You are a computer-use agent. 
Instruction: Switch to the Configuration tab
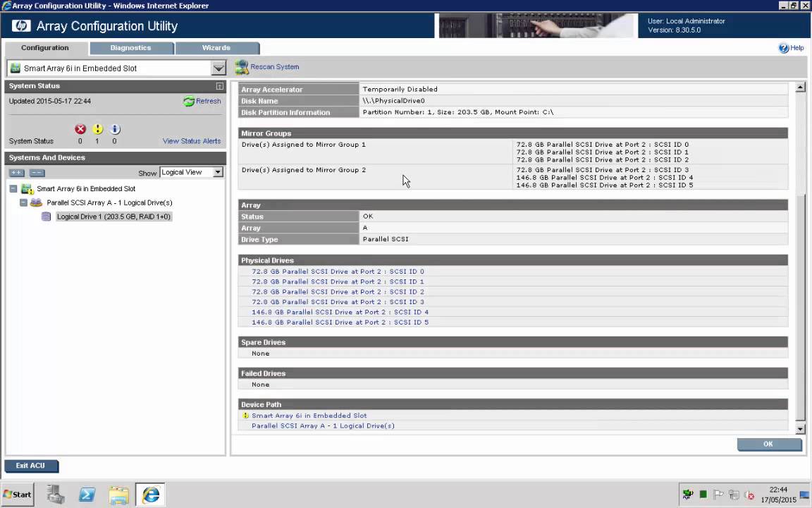tap(45, 48)
